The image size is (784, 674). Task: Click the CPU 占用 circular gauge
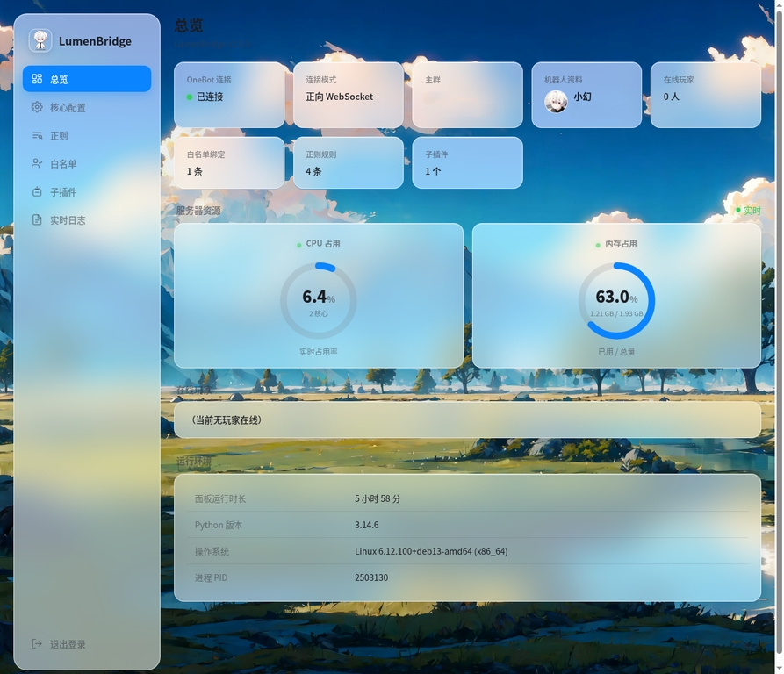[319, 301]
